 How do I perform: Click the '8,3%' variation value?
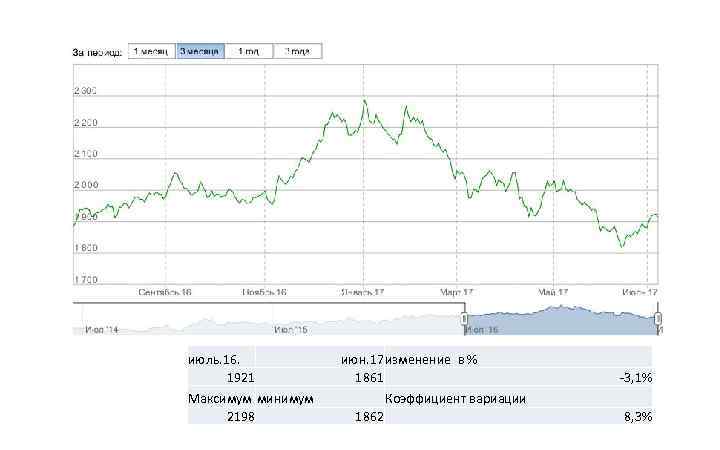coord(638,417)
